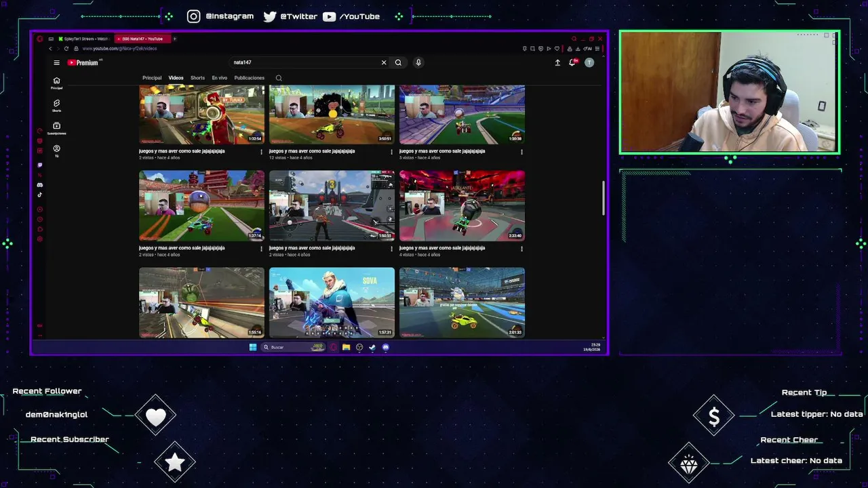Viewport: 868px width, 488px height.
Task: Search within the channel using magnifier icon
Action: pos(279,78)
